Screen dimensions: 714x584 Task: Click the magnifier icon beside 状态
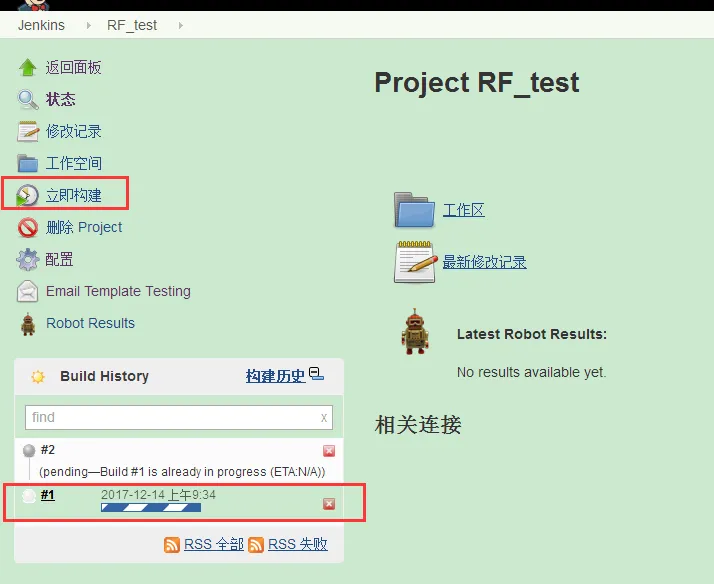point(28,99)
